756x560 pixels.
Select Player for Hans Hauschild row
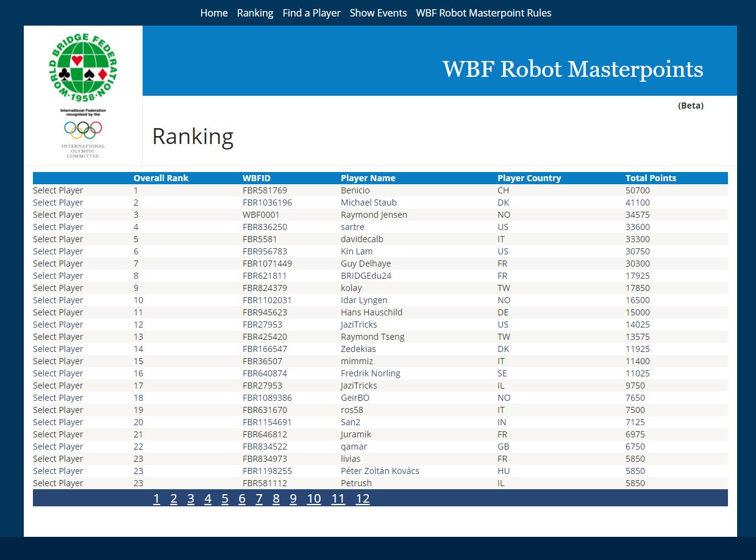(x=58, y=312)
